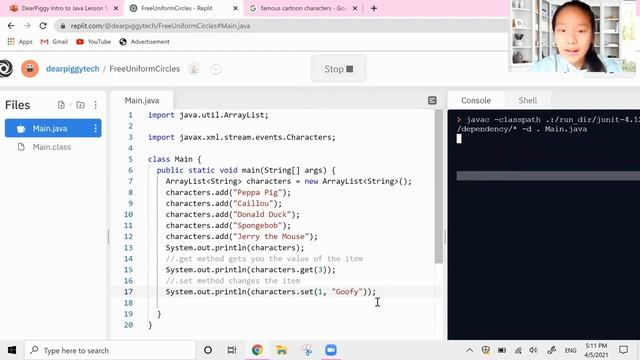Open File Explorer from the taskbar
Image resolution: width=640 pixels, height=360 pixels.
282,350
